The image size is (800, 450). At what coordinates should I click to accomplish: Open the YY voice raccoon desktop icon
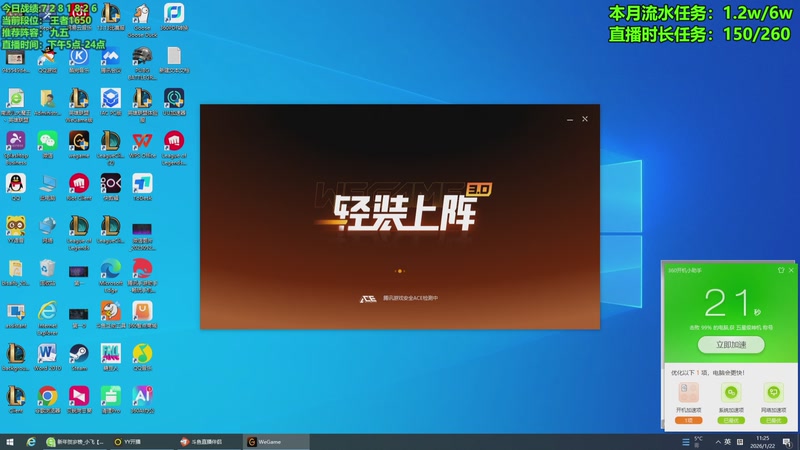pyautogui.click(x=16, y=230)
